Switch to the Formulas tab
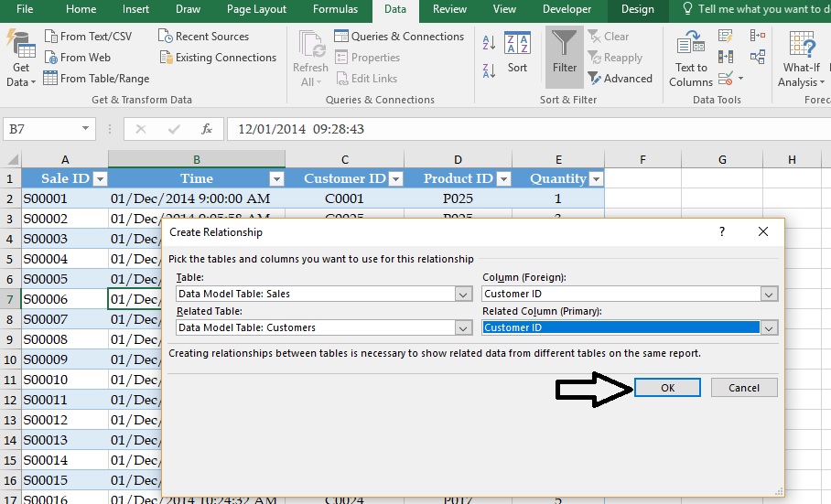Viewport: 831px width, 504px height. tap(336, 9)
